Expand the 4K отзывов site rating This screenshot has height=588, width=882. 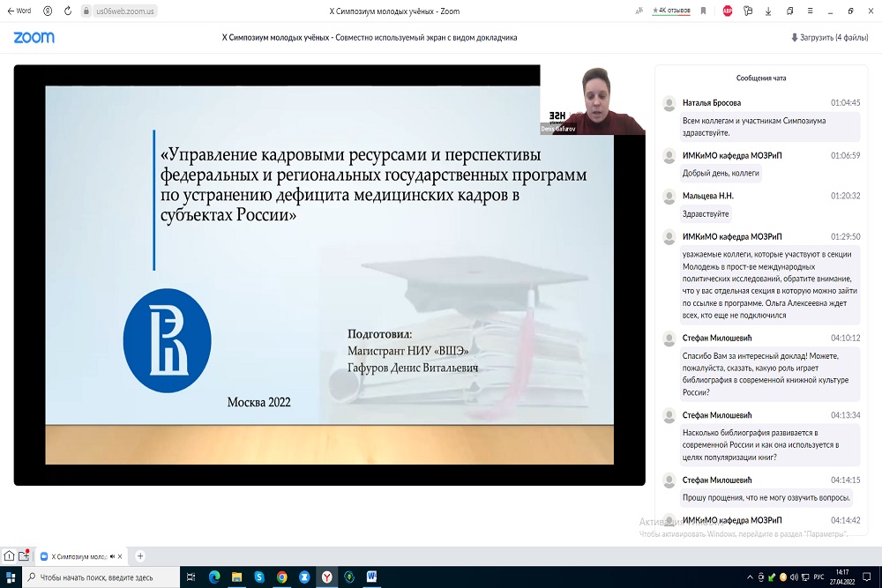pyautogui.click(x=670, y=11)
